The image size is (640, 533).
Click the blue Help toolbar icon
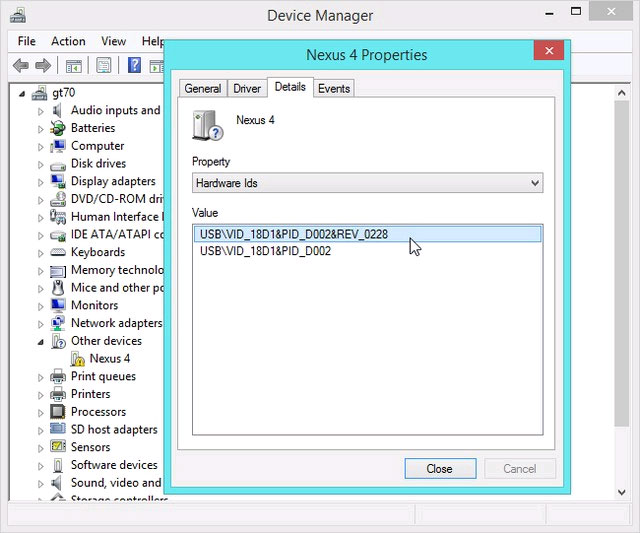coord(134,66)
